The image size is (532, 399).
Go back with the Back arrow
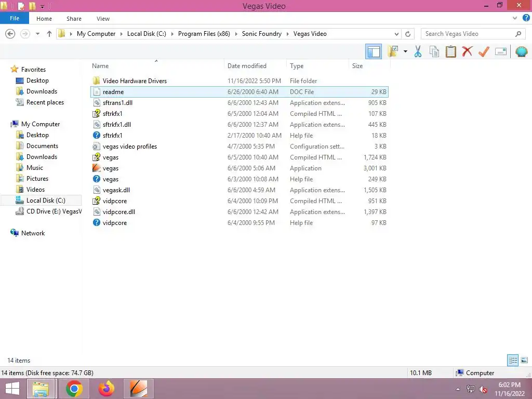coord(10,34)
